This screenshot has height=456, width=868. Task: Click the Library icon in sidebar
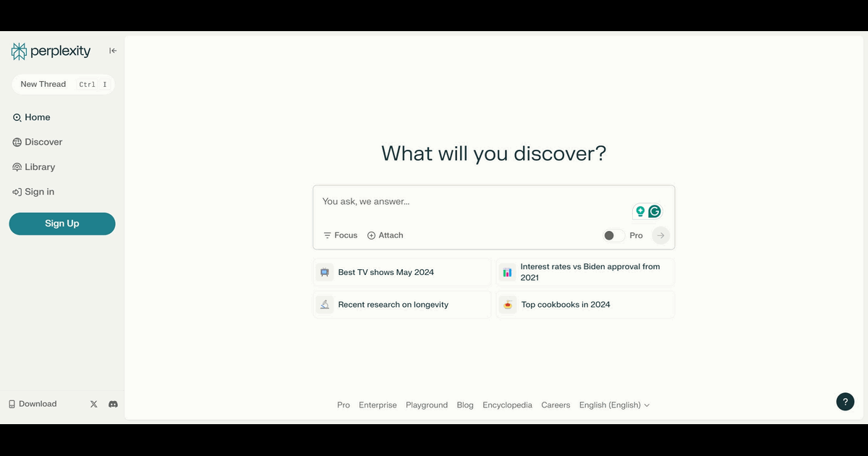[17, 167]
